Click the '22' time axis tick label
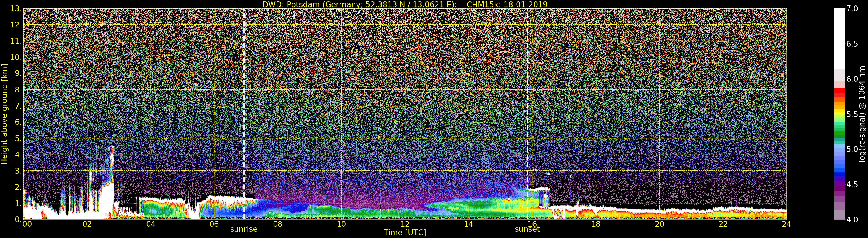The width and height of the screenshot is (868, 238). (723, 224)
